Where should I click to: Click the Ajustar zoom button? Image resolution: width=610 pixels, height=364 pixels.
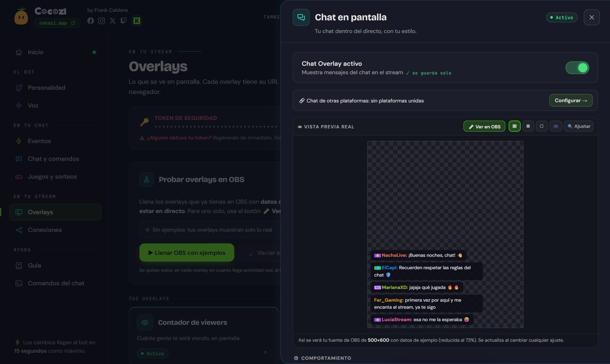[x=579, y=126]
